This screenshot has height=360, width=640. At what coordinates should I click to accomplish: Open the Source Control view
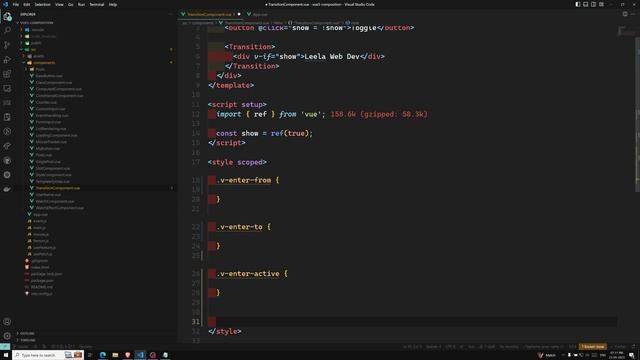tap(7, 45)
